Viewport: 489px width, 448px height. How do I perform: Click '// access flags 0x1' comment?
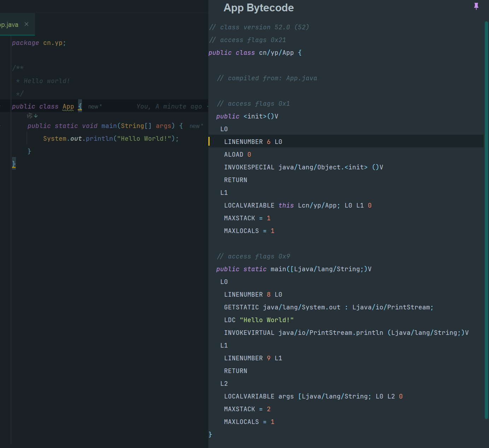tap(253, 104)
